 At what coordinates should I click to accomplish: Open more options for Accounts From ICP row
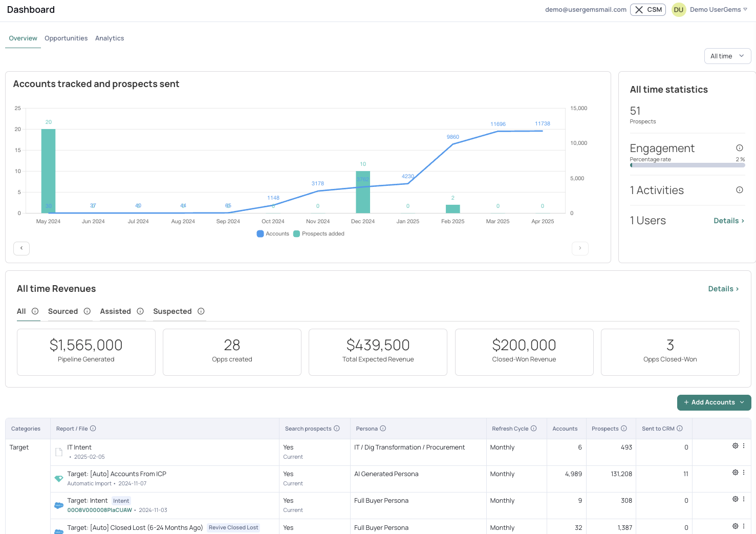(x=744, y=473)
